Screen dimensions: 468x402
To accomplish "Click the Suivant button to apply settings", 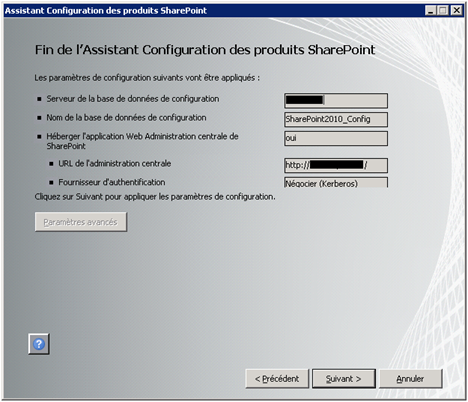I will tap(344, 379).
